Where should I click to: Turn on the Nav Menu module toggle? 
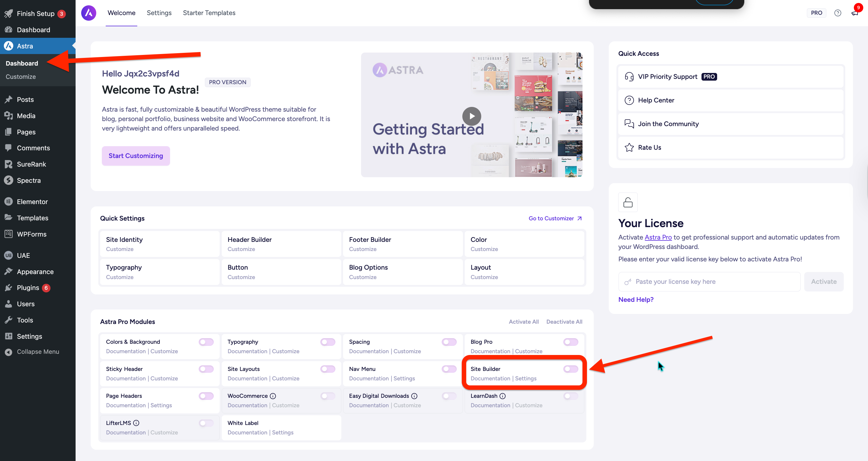click(449, 369)
